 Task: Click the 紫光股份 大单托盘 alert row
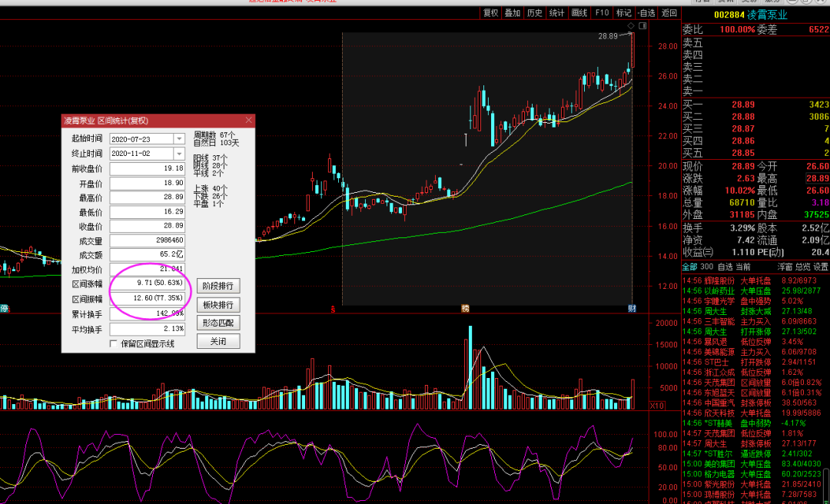752,484
